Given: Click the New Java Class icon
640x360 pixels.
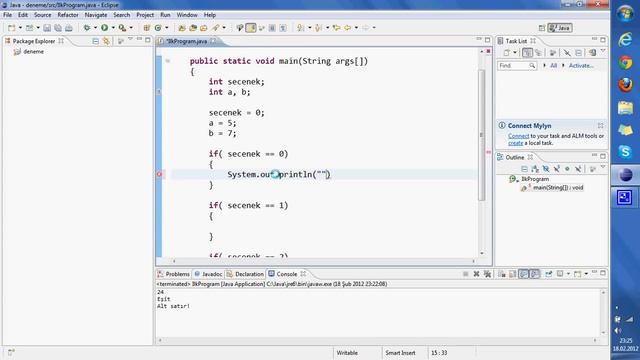Looking at the screenshot, I should click(x=158, y=28).
